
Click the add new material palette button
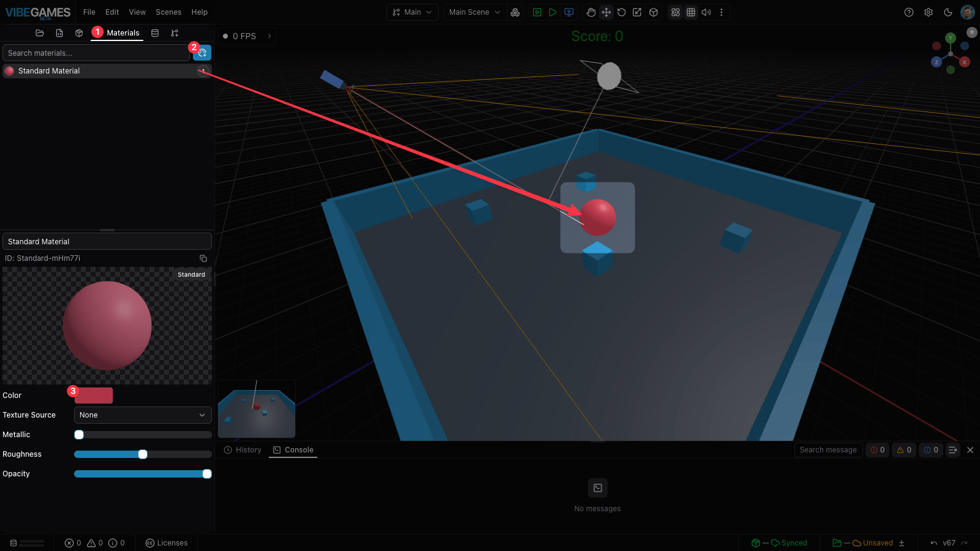point(203,53)
